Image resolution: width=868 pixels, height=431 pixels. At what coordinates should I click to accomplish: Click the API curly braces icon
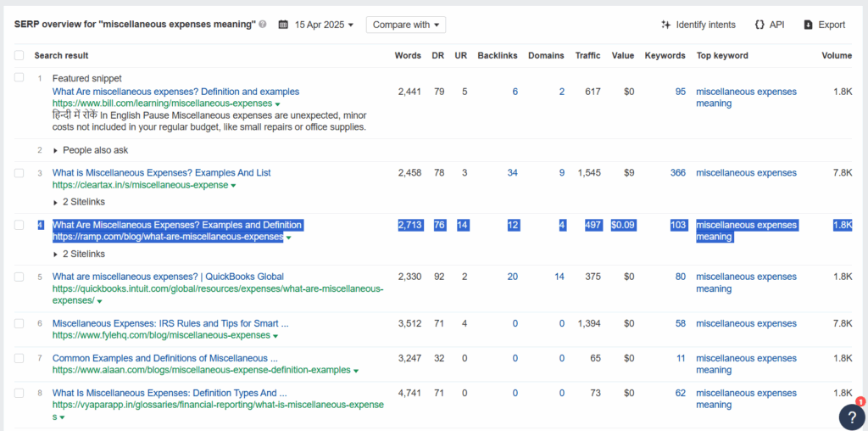pyautogui.click(x=759, y=25)
